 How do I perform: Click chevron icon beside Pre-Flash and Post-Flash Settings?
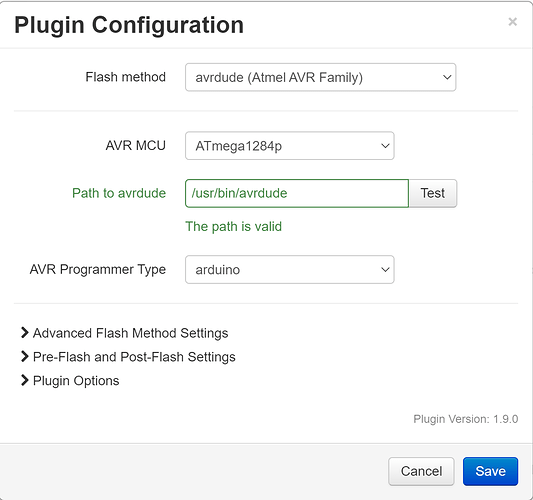24,357
